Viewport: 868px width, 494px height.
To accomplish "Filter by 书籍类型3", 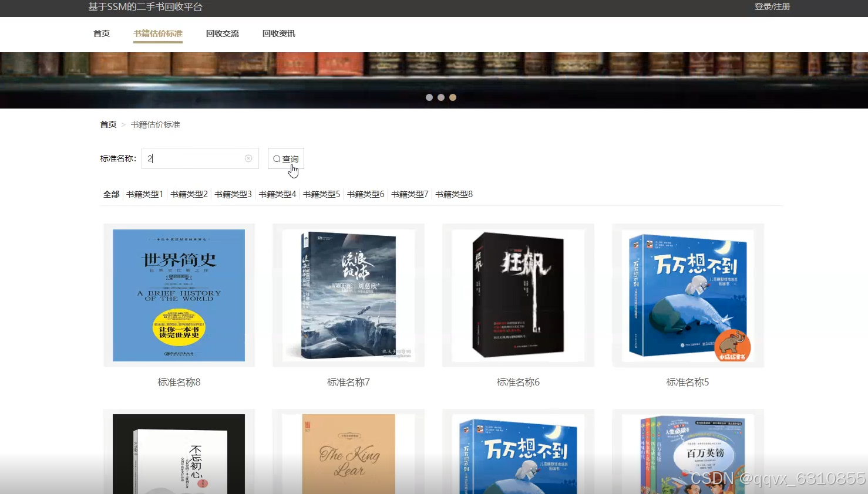I will click(233, 194).
